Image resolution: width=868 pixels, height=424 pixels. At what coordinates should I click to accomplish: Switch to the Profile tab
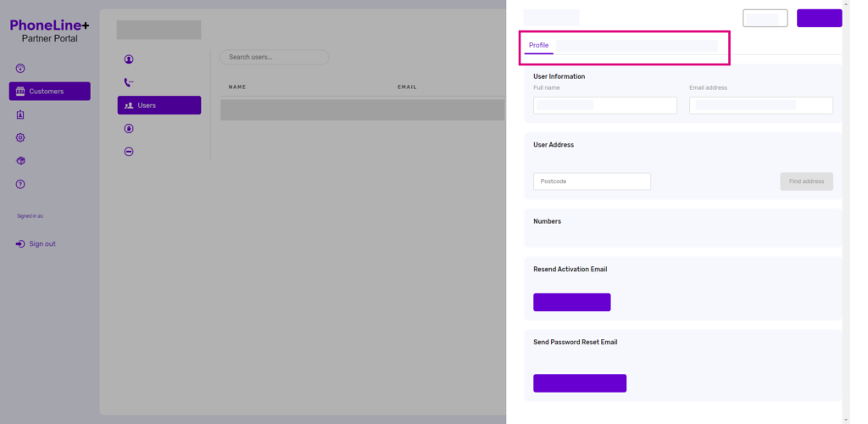(x=538, y=45)
